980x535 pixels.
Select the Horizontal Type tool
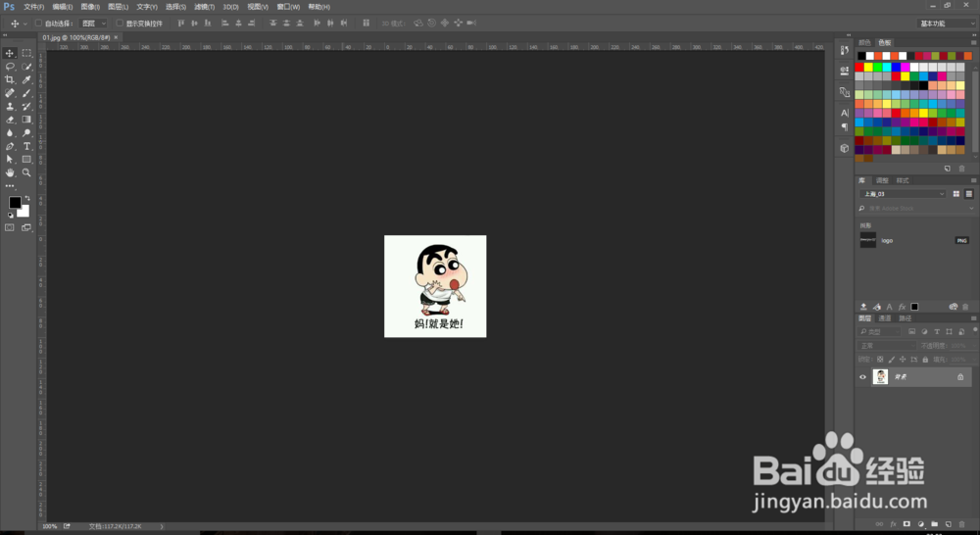click(26, 146)
